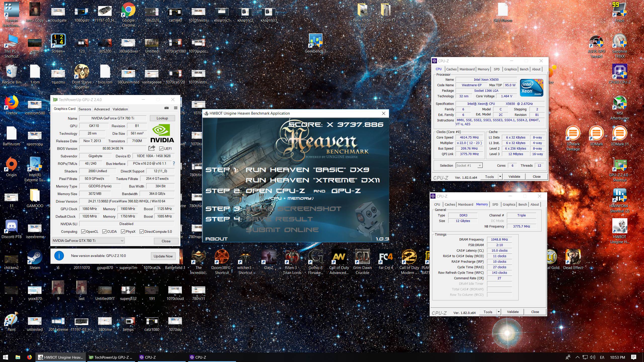The image size is (644, 362).
Task: Open Mainboard tab in the CPU-Z CPU window
Action: (x=467, y=69)
